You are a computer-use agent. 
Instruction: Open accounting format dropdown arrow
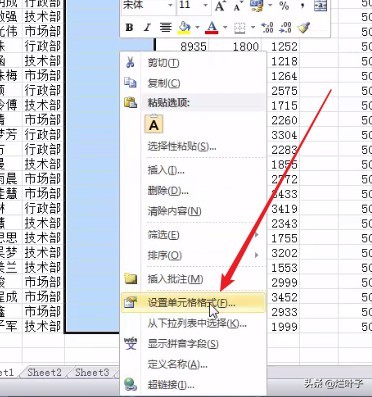coord(270,6)
